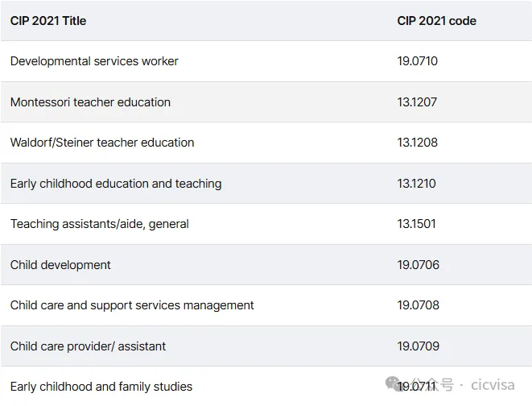This screenshot has width=532, height=406.
Task: Click Child care provider/ assistant title
Action: coord(88,346)
